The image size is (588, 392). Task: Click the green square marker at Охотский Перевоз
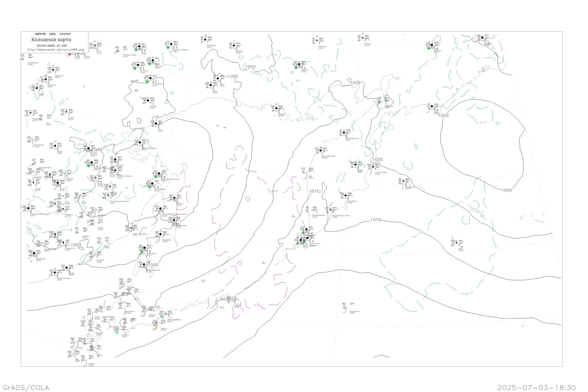168,47
